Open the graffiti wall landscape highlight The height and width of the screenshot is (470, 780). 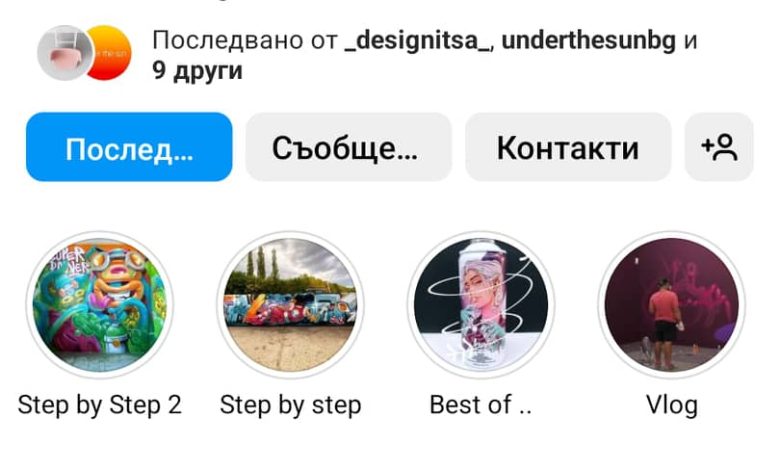pyautogui.click(x=290, y=304)
